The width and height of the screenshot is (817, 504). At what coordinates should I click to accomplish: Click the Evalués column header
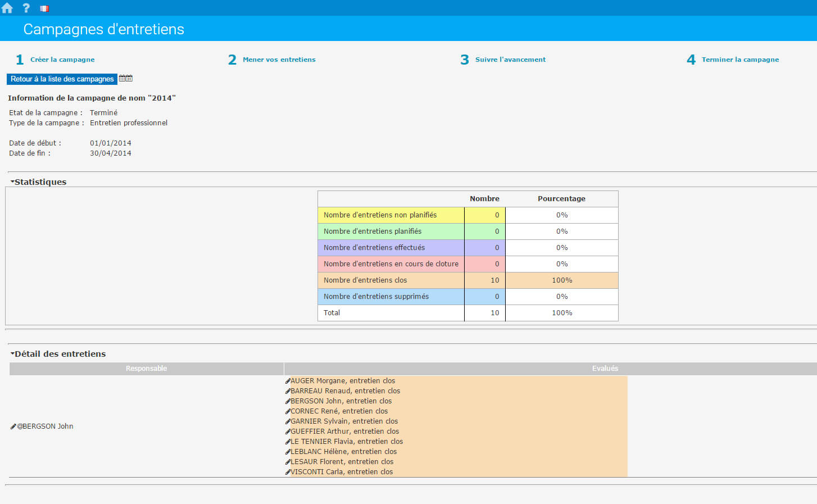coord(605,369)
